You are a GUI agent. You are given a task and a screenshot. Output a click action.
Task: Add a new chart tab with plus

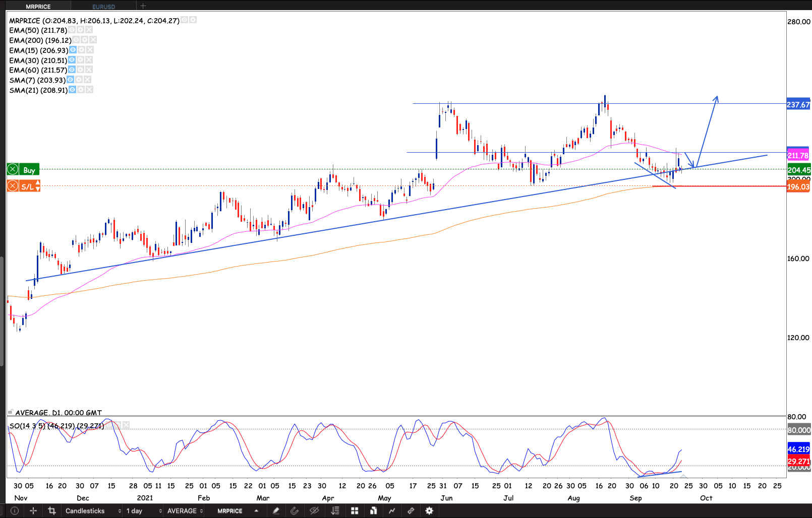[143, 6]
